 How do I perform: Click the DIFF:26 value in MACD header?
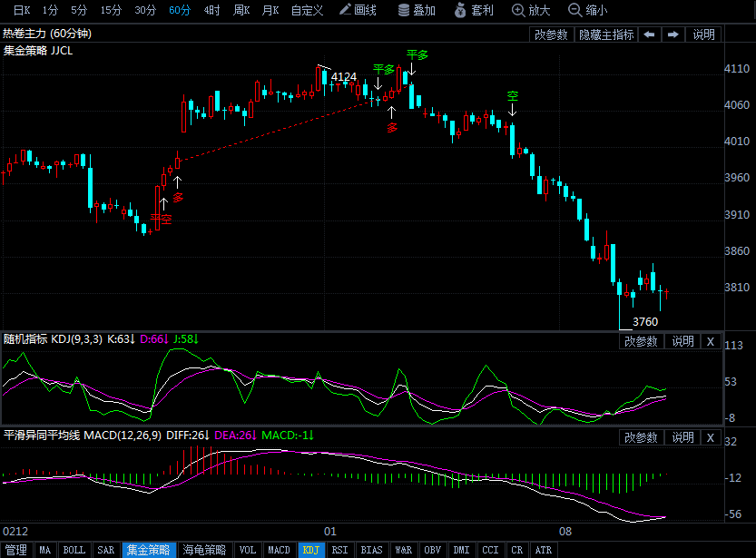click(x=188, y=436)
